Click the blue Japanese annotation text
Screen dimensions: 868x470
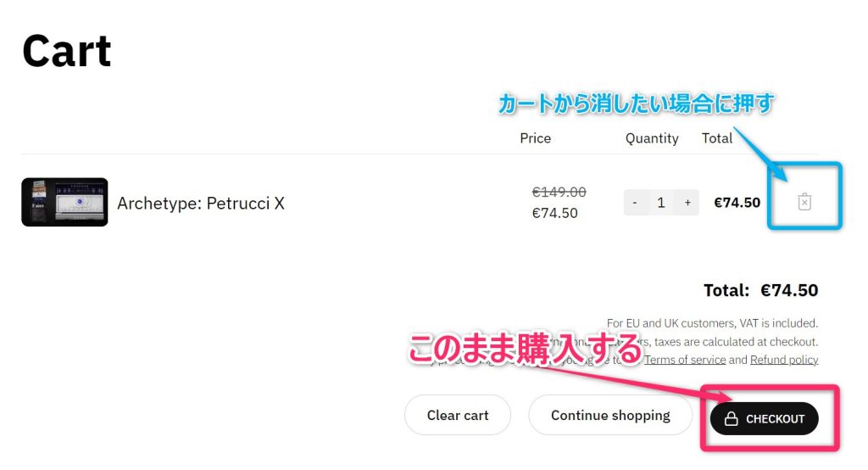(637, 104)
